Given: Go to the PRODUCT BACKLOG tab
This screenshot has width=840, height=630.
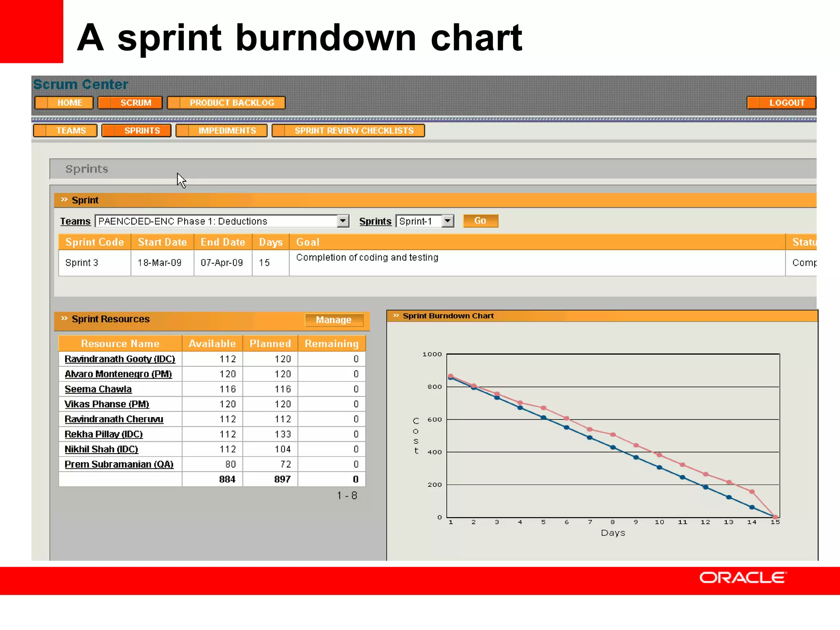Looking at the screenshot, I should click(226, 103).
